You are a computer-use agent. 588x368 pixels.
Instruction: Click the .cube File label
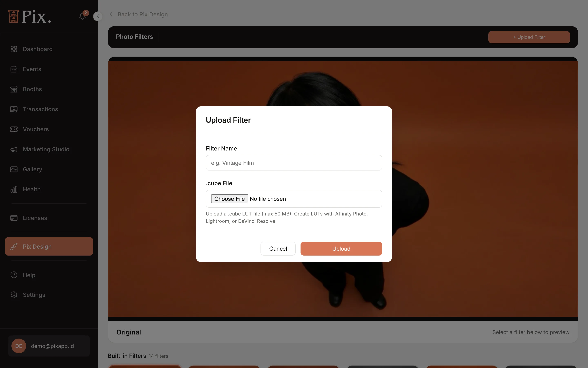219,183
